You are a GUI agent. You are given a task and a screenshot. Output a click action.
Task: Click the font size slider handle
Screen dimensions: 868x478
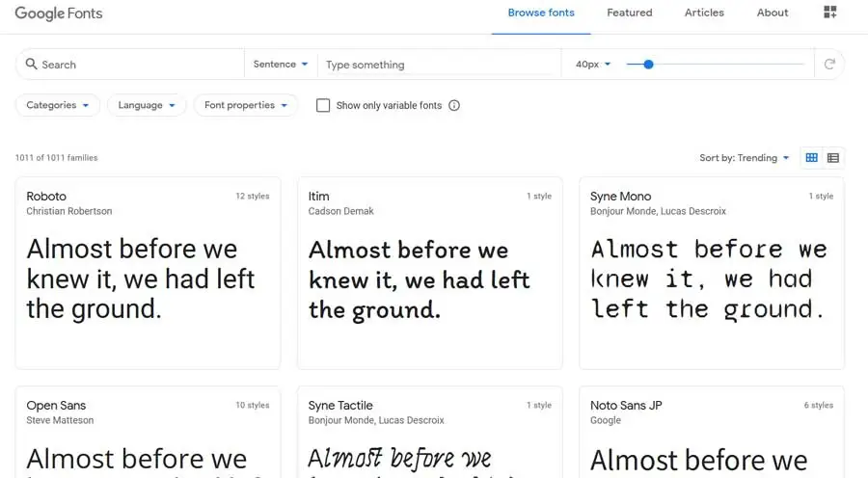(648, 65)
